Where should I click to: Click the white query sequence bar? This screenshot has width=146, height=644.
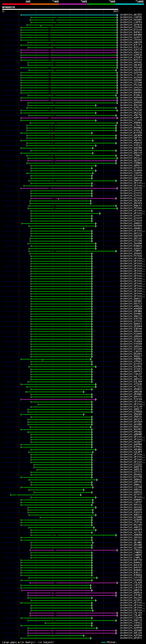60,10
